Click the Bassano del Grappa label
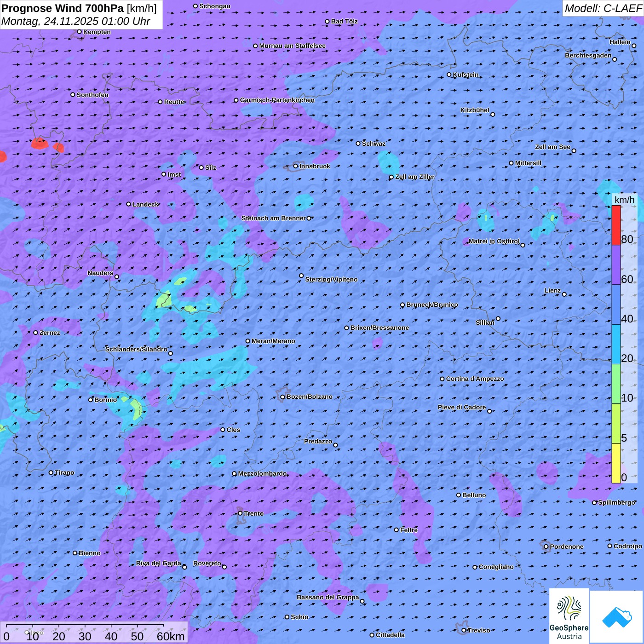 point(328,597)
